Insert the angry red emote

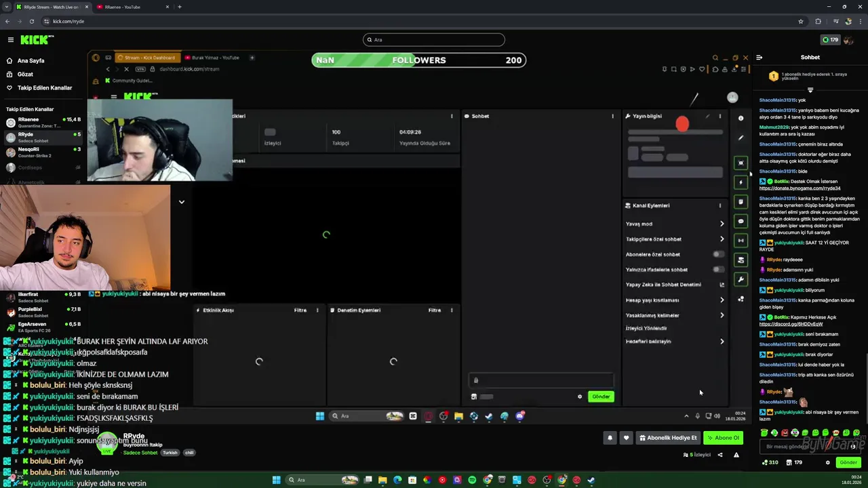click(x=785, y=432)
